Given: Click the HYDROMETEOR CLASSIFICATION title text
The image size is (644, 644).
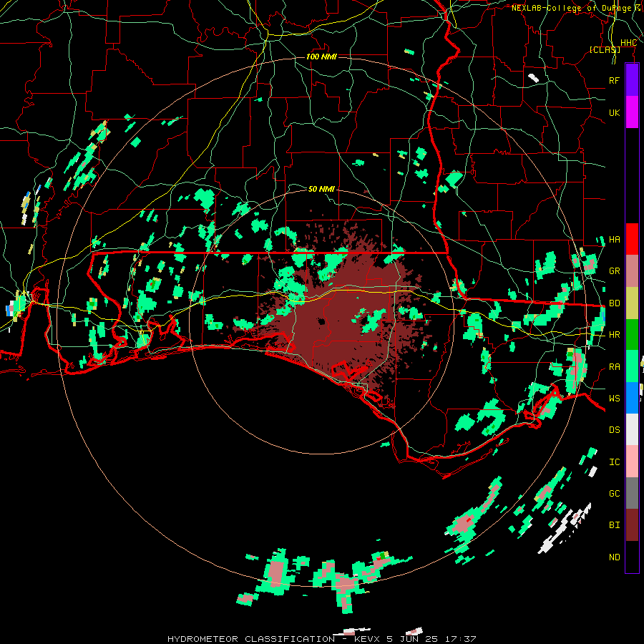Looking at the screenshot, I should (251, 639).
